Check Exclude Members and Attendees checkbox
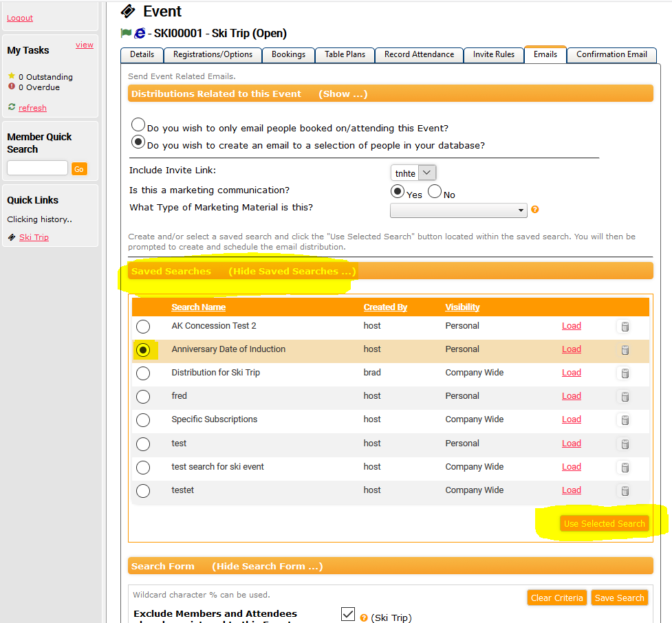Viewport: 672px width, 623px height. pos(348,613)
